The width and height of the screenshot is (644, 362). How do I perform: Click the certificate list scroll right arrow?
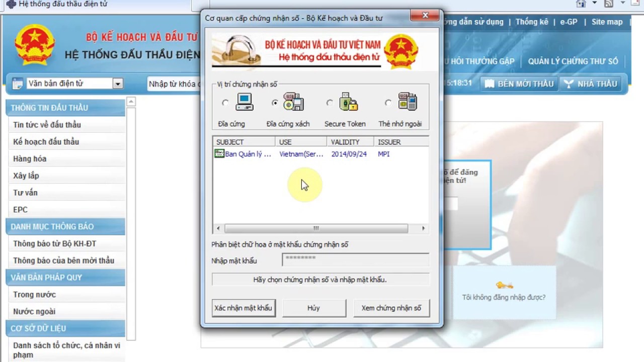(423, 228)
